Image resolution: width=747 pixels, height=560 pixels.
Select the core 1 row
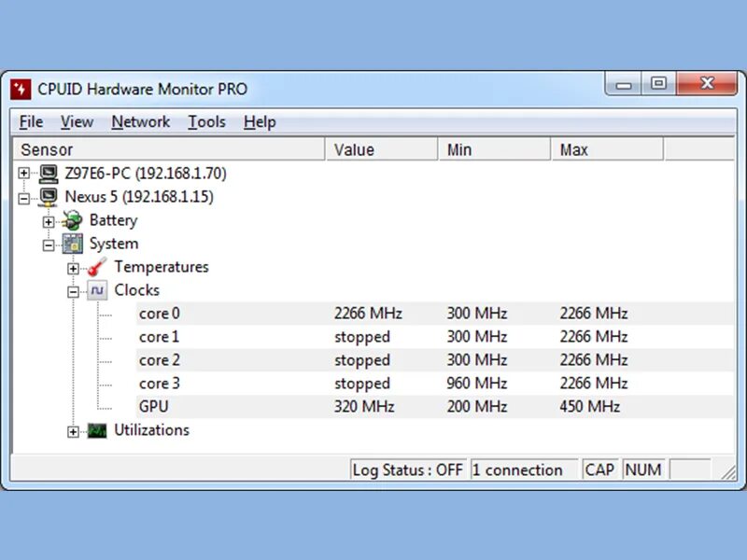pos(435,337)
